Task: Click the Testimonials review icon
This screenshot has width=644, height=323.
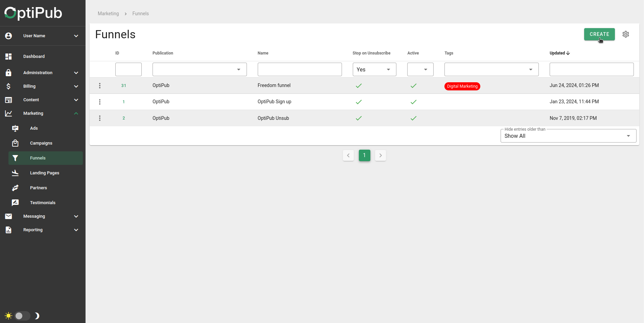Action: click(x=15, y=203)
